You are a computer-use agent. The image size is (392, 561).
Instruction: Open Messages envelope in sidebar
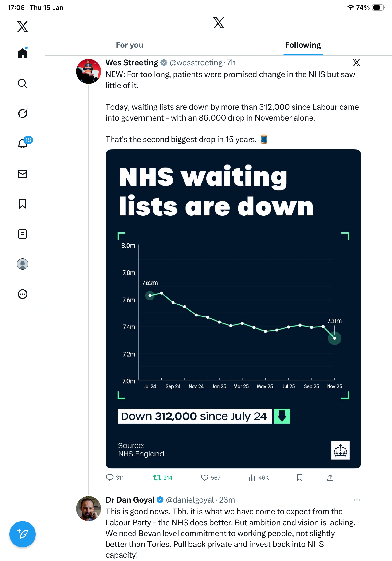point(23,174)
